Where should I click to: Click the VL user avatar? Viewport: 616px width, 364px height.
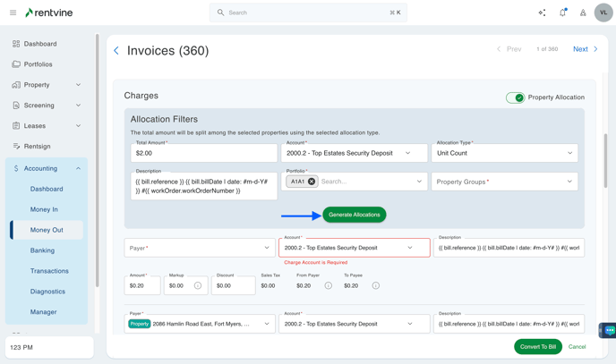pyautogui.click(x=603, y=13)
